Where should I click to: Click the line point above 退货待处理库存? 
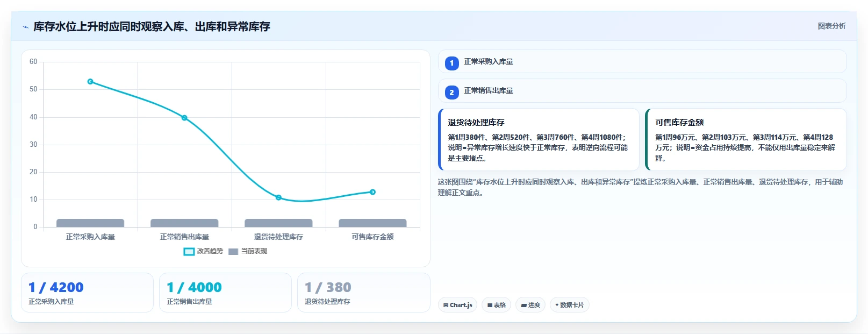pyautogui.click(x=278, y=197)
